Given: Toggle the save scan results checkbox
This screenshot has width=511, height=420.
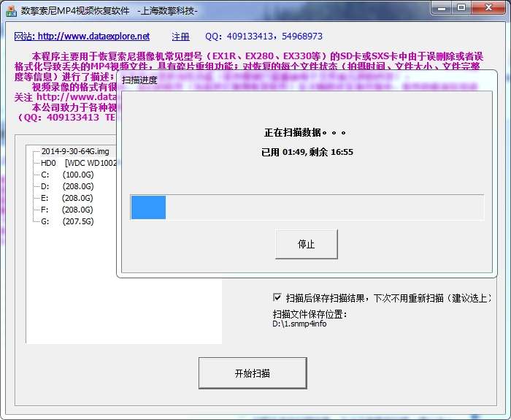Looking at the screenshot, I should click(x=277, y=297).
